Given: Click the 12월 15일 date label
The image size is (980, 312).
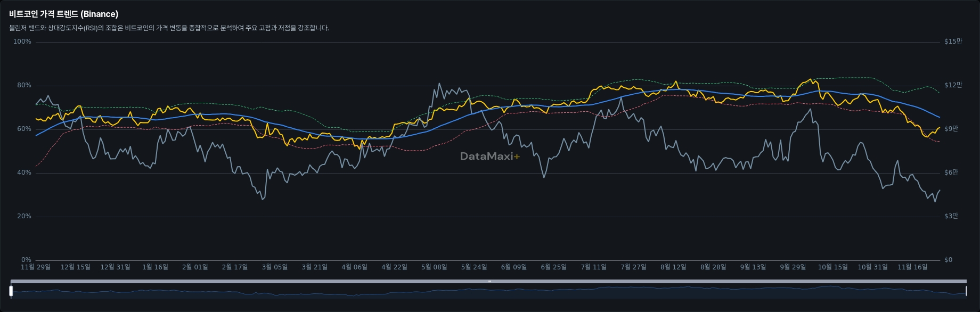Looking at the screenshot, I should (76, 267).
